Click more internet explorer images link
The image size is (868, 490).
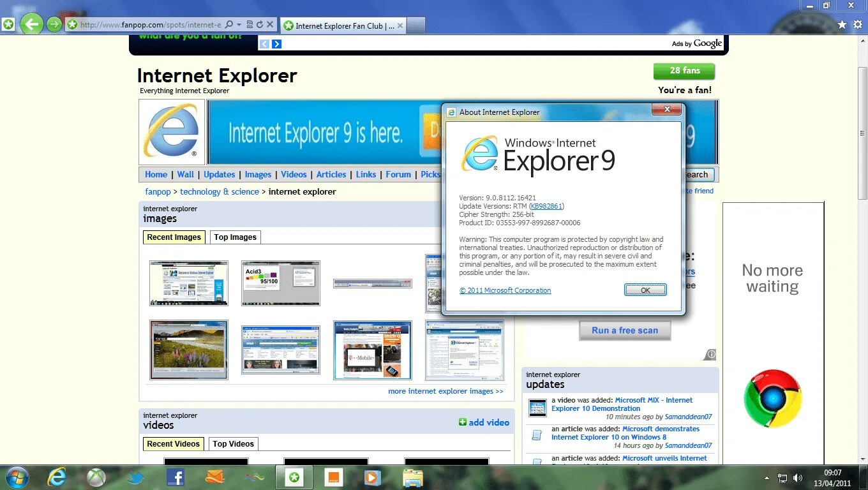pos(445,391)
